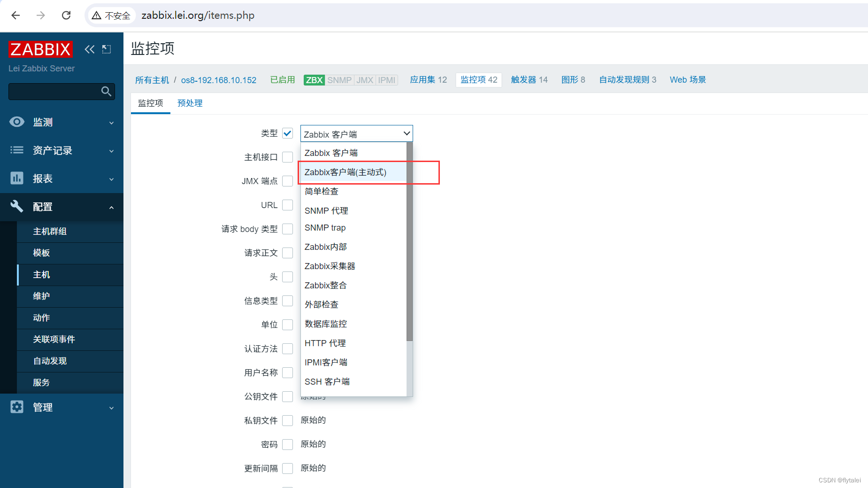The image size is (868, 488).
Task: Check the URL checkbox
Action: tap(288, 205)
